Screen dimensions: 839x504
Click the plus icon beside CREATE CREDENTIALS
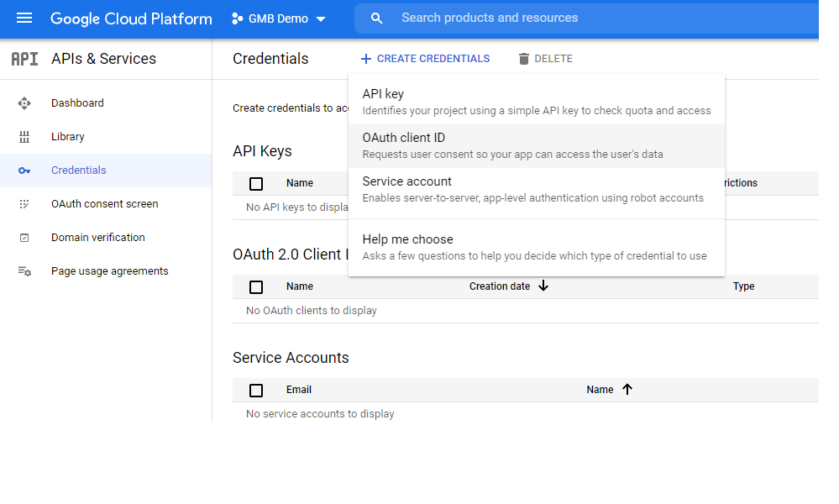click(x=366, y=59)
